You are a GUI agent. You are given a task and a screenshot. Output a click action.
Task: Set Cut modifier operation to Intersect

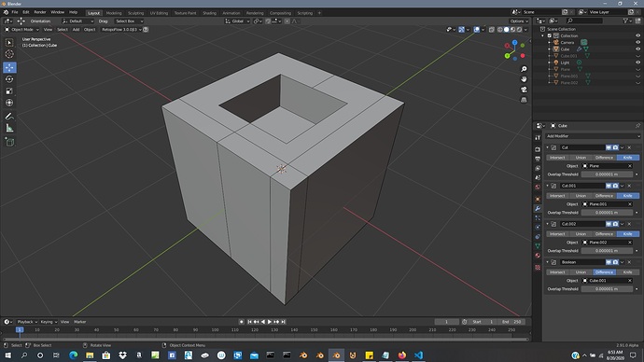(557, 157)
